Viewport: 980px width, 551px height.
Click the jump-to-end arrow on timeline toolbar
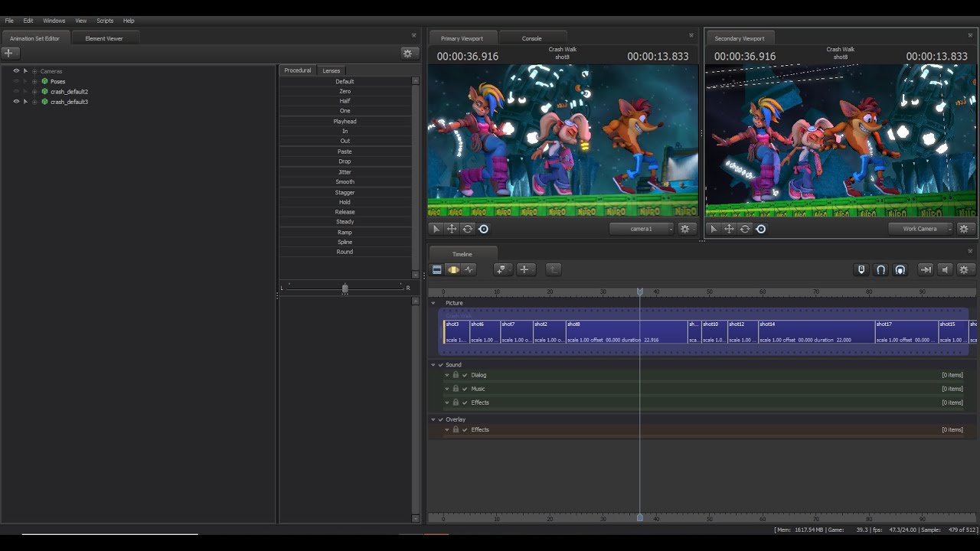(x=926, y=269)
